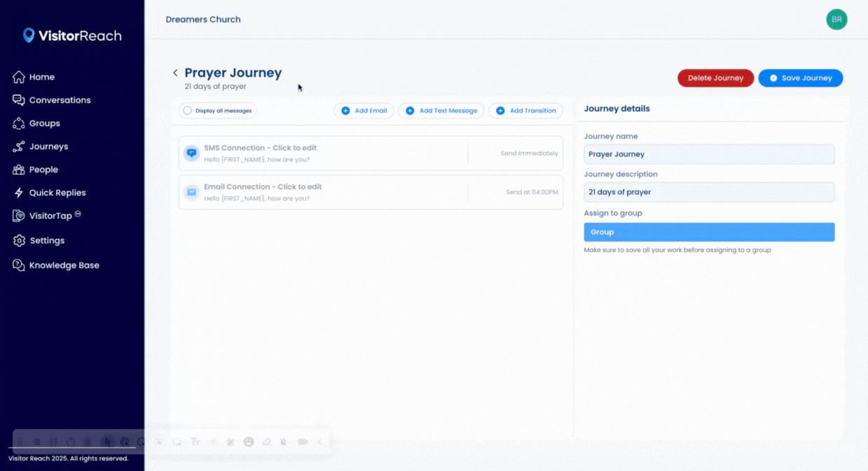The width and height of the screenshot is (868, 471).
Task: Open Quick Replies lightning icon
Action: pos(19,193)
